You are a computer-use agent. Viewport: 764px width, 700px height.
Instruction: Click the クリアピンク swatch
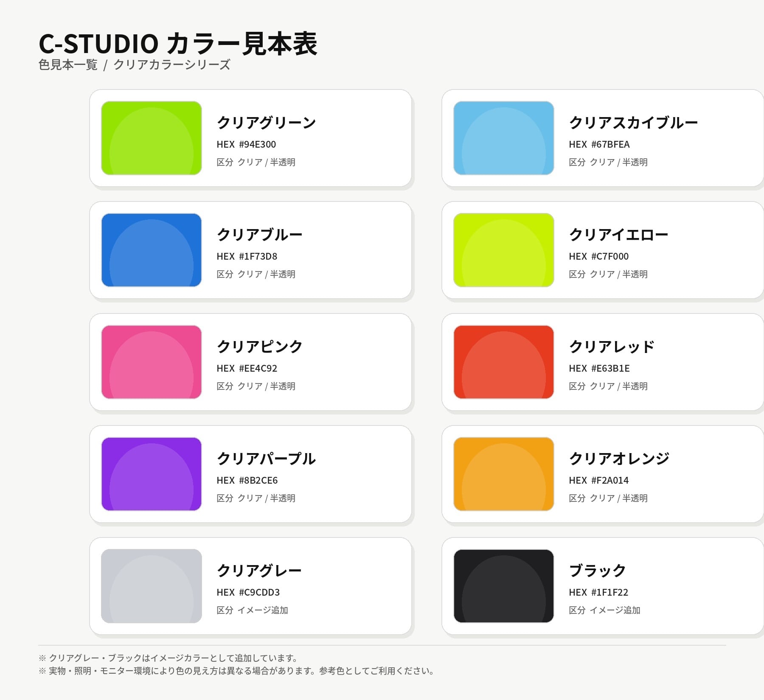click(x=152, y=362)
